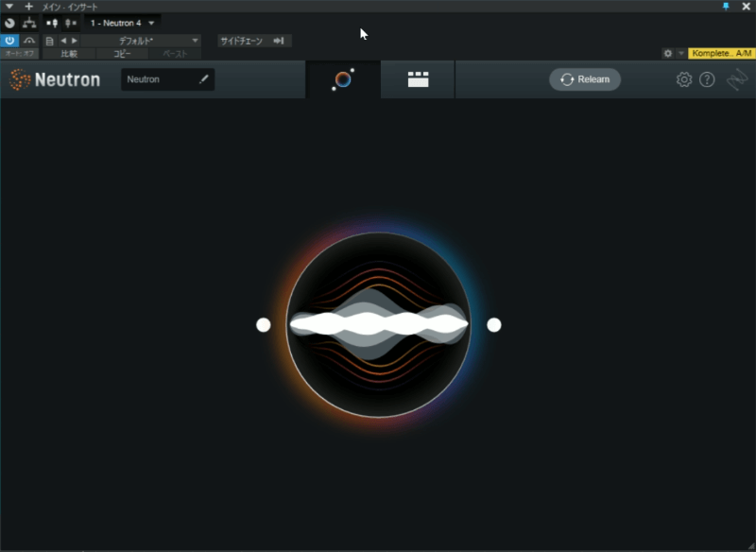This screenshot has height=552, width=756.
Task: Close the plug-in window with the X
Action: pyautogui.click(x=746, y=7)
